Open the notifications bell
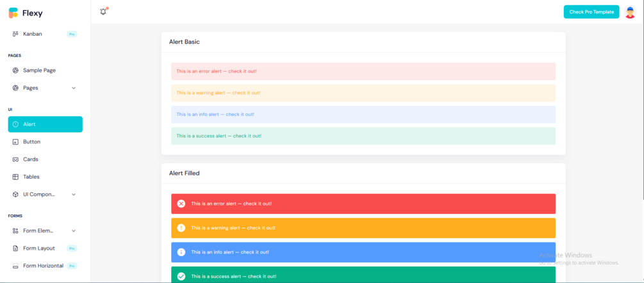This screenshot has width=644, height=283. coord(104,12)
